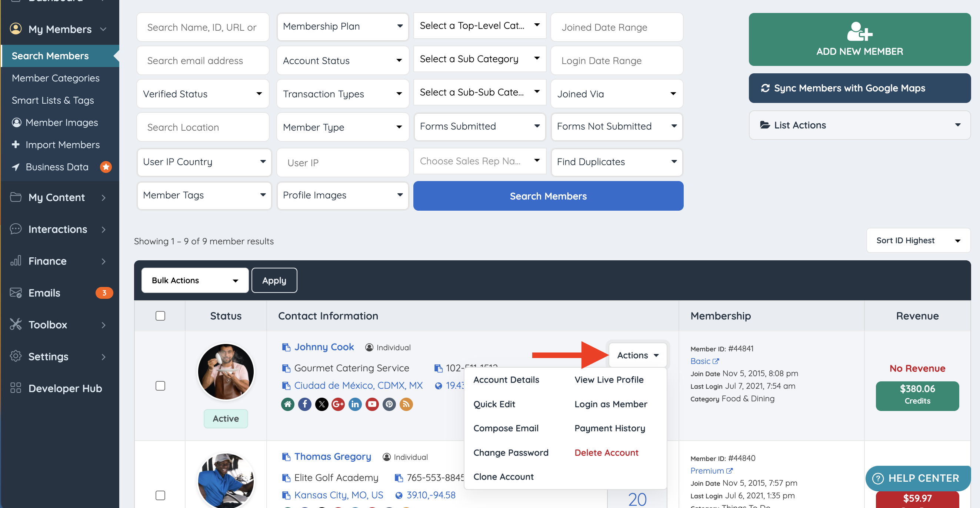Tick the checkbox for Johnny Cook's row
980x508 pixels.
point(160,386)
